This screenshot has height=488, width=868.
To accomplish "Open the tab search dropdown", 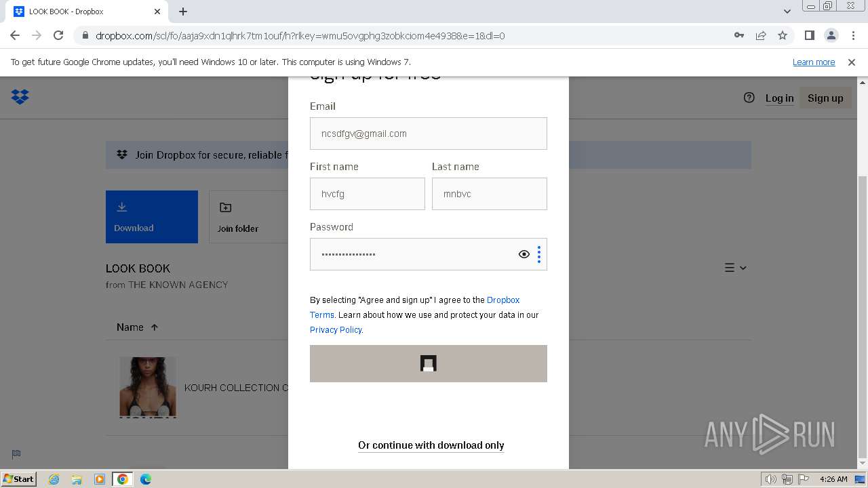I will click(787, 12).
